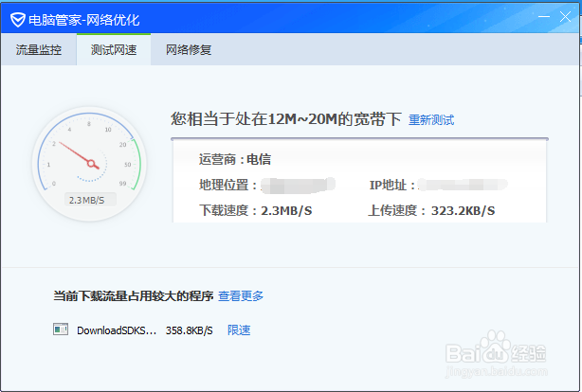
Task: Click 限速 to limit DownloadSDKS speed
Action: 239,330
